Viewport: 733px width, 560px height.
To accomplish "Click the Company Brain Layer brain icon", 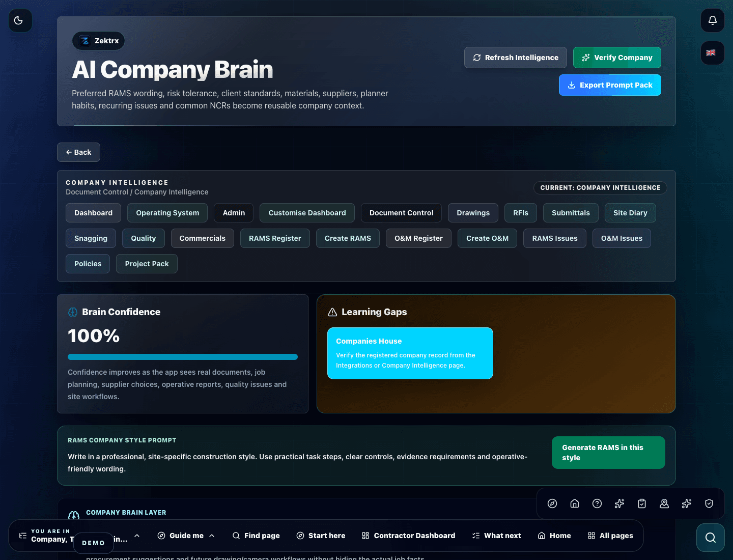I will pyautogui.click(x=74, y=516).
